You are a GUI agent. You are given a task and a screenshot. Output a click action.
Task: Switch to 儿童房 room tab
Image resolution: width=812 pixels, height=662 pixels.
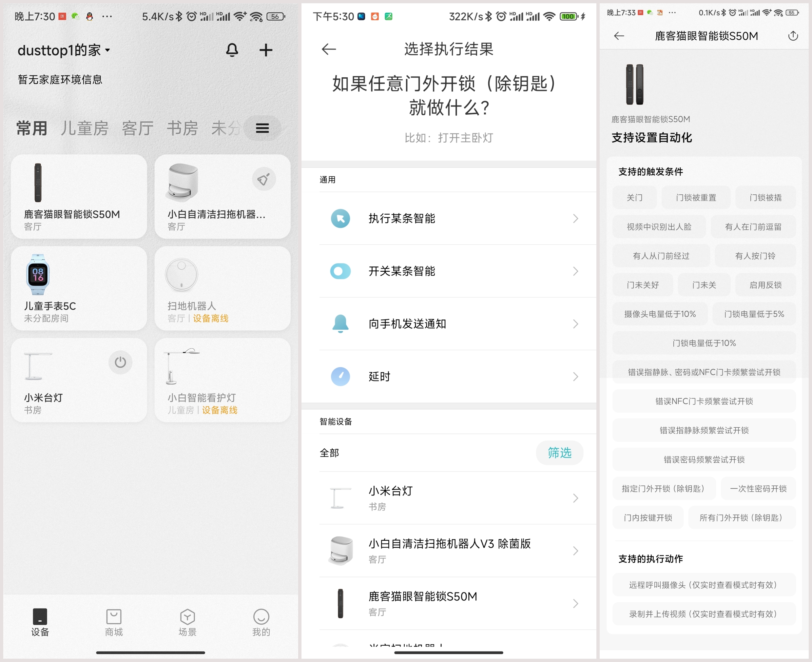85,128
